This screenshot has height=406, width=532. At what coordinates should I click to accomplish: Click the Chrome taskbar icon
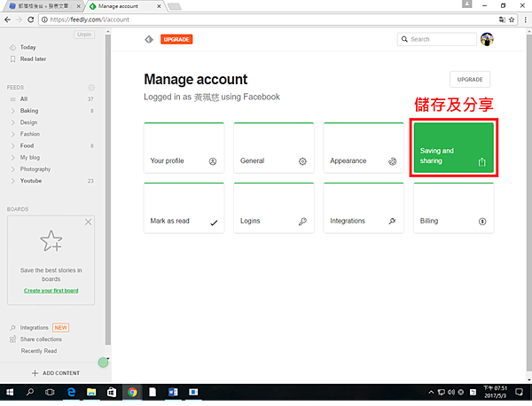coord(132,392)
